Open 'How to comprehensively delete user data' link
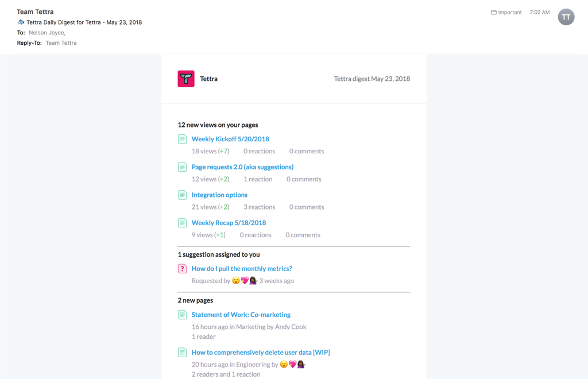588x379 pixels. (x=260, y=353)
